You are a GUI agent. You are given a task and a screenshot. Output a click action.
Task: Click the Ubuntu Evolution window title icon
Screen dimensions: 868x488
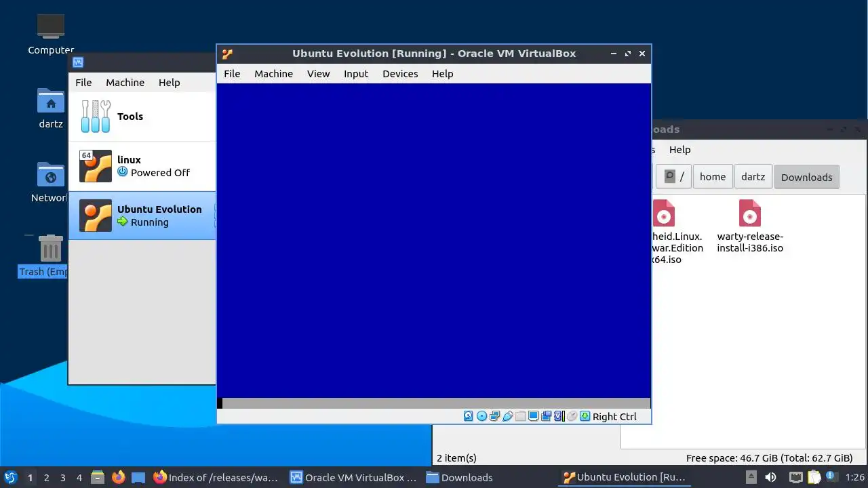(227, 54)
